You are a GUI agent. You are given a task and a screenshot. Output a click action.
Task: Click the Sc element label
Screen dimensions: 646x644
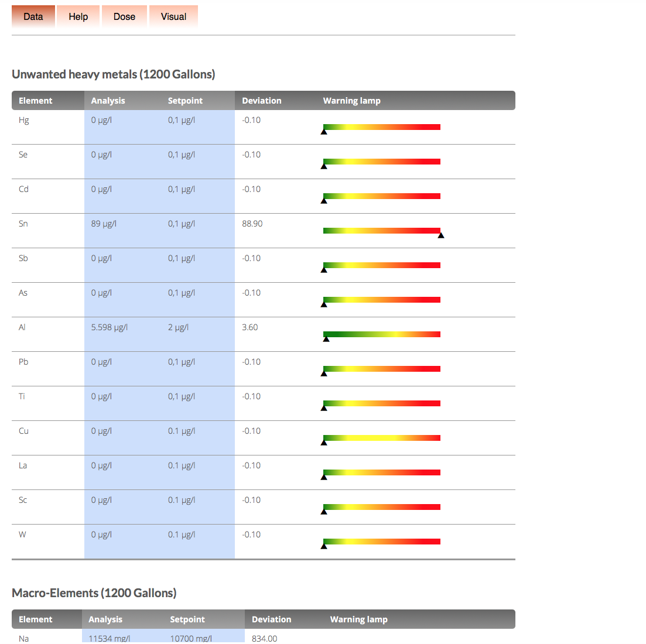point(23,501)
